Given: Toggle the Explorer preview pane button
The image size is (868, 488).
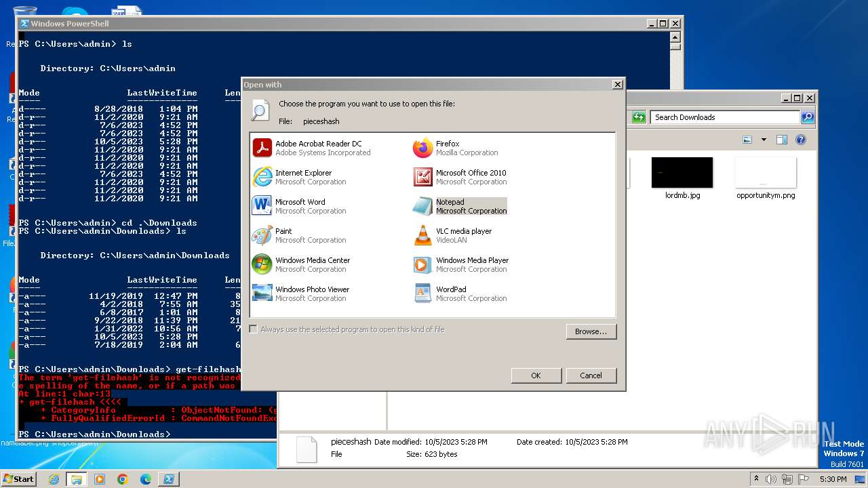Looking at the screenshot, I should [x=781, y=140].
